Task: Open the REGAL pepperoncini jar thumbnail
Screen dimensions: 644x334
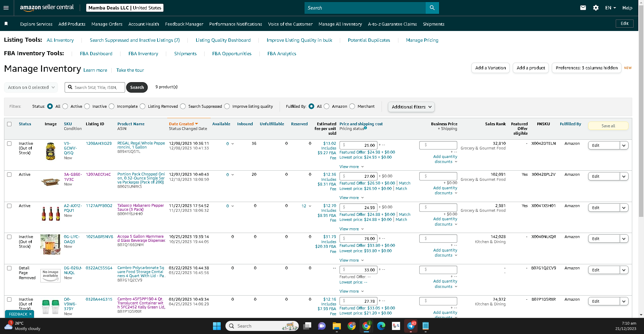Action: 50,151
